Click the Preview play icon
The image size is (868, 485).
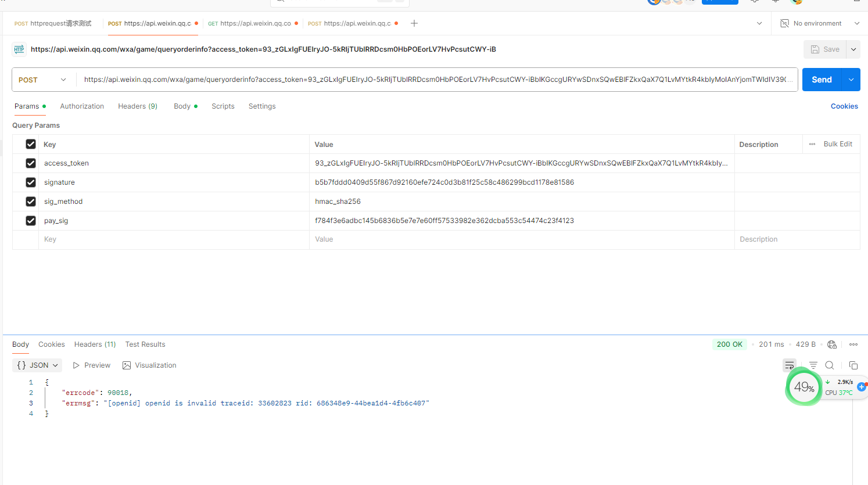[x=76, y=365]
